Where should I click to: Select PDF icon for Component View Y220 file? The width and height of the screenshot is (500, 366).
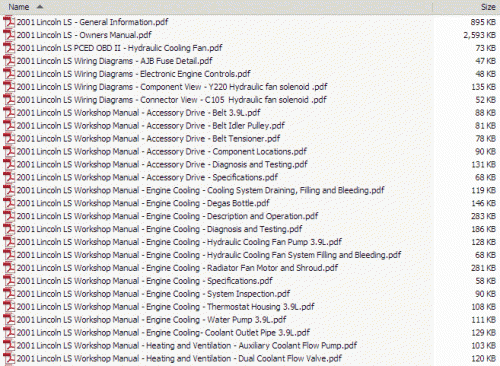9,87
